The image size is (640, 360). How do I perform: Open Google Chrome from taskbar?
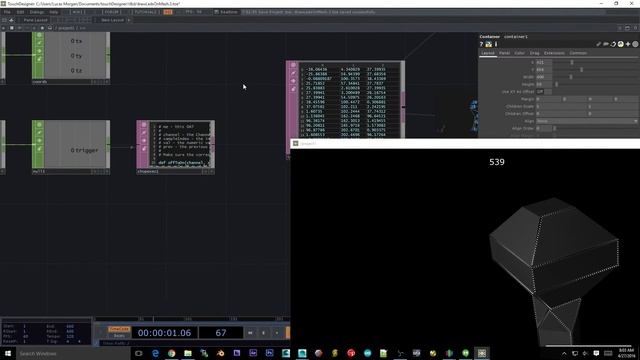point(171,353)
